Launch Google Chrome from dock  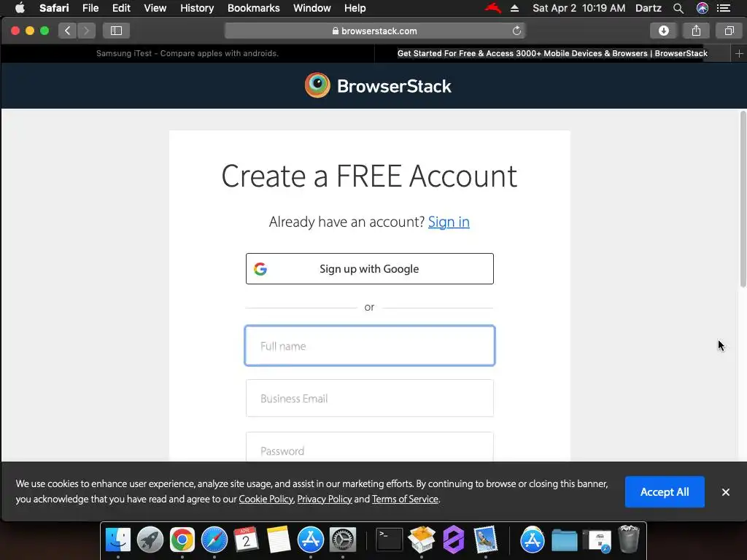coord(182,540)
